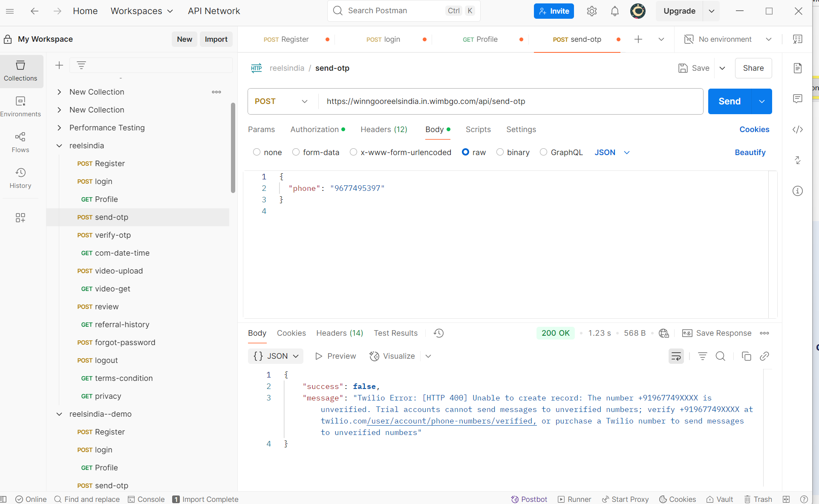Screen dimensions: 819x504
Task: Select the form-data body option
Action: tap(296, 152)
